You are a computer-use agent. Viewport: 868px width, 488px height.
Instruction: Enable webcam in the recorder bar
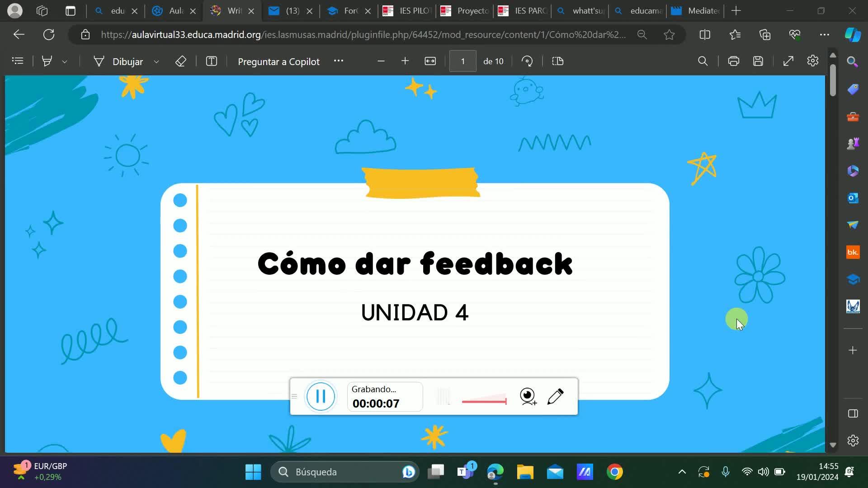(x=528, y=396)
